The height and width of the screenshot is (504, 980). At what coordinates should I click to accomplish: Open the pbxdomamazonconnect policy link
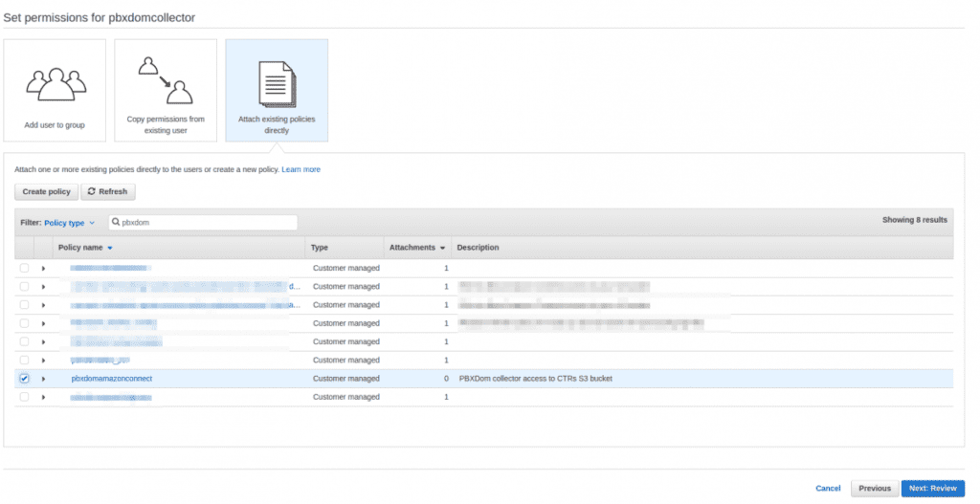tap(112, 379)
